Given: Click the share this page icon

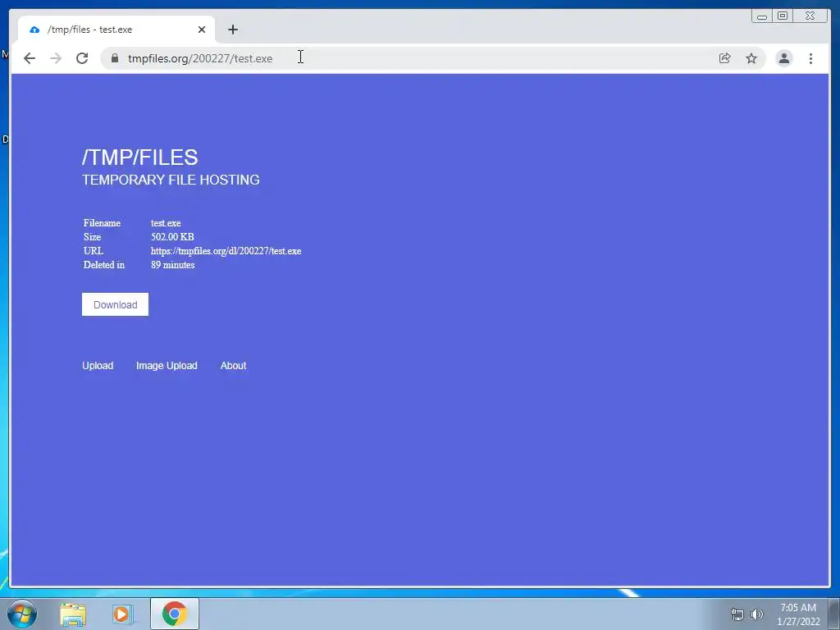Looking at the screenshot, I should (x=725, y=58).
